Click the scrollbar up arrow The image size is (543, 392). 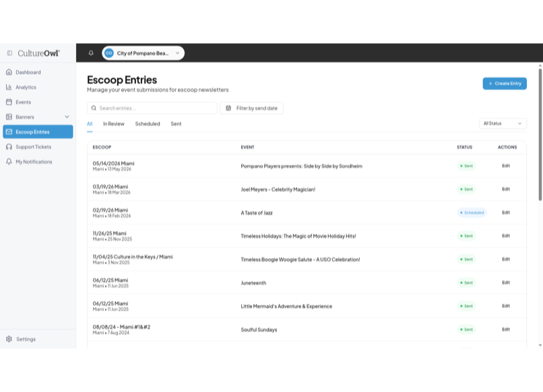coord(540,65)
